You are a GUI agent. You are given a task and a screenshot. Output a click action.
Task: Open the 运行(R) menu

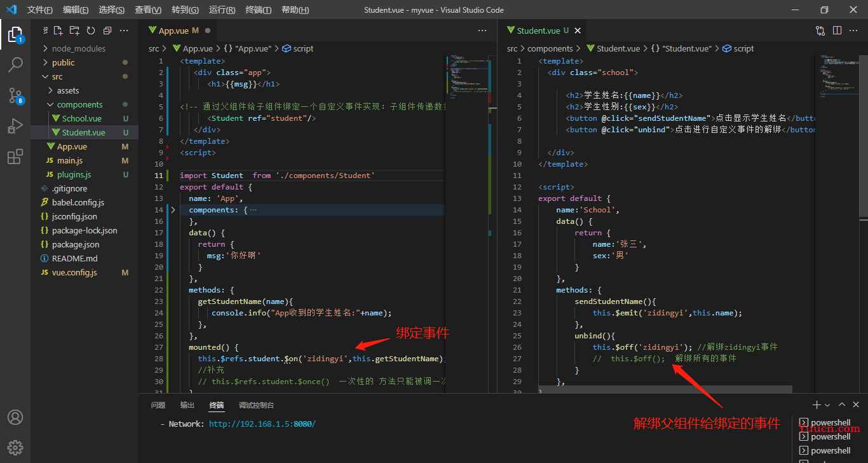(x=222, y=10)
